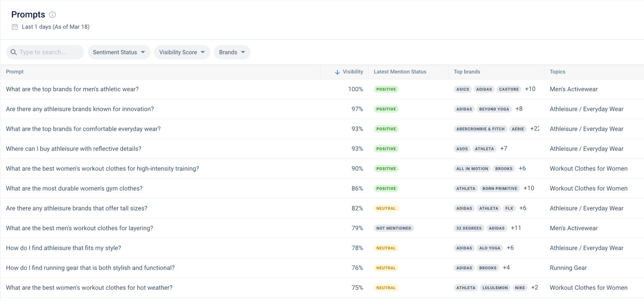Click the sort arrow on Visibility column
The height and width of the screenshot is (301, 644).
point(337,72)
